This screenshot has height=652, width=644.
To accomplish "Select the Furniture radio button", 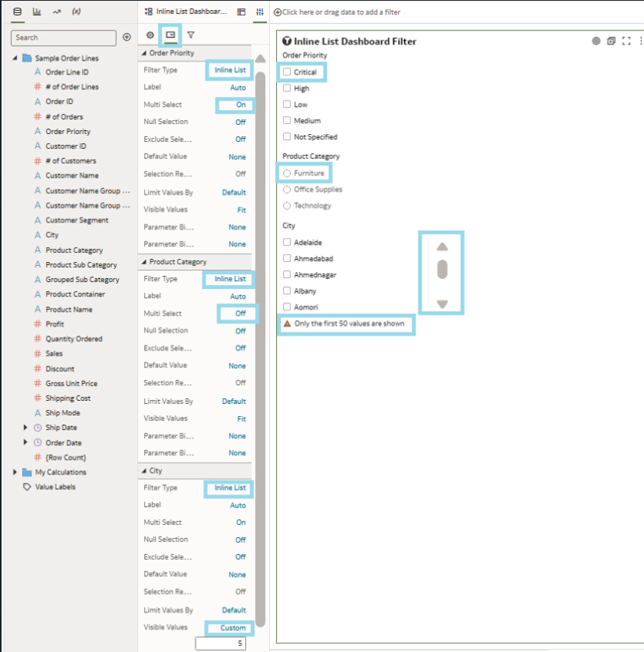I will [287, 173].
